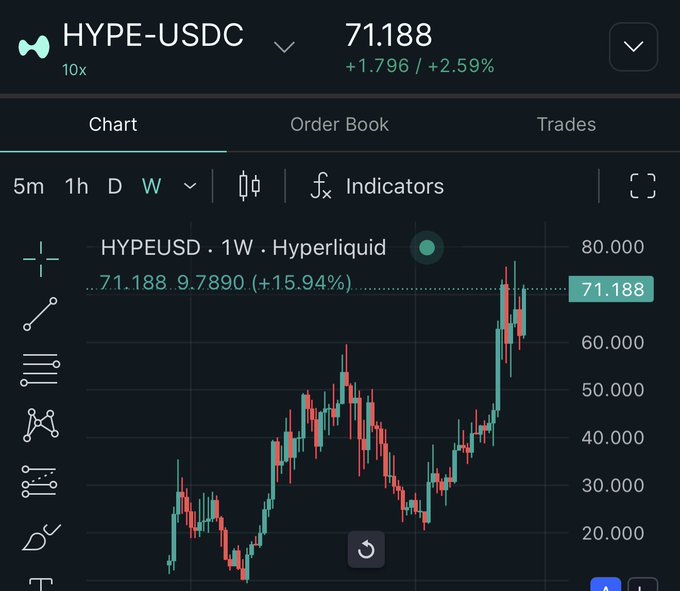Viewport: 680px width, 591px height.
Task: Expand more timeframes dropdown
Action: pyautogui.click(x=190, y=186)
